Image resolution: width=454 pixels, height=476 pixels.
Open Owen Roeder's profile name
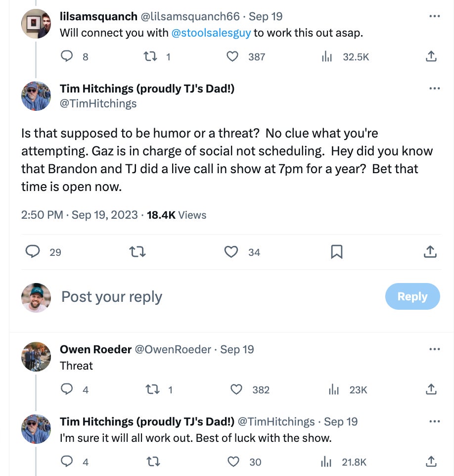click(95, 349)
